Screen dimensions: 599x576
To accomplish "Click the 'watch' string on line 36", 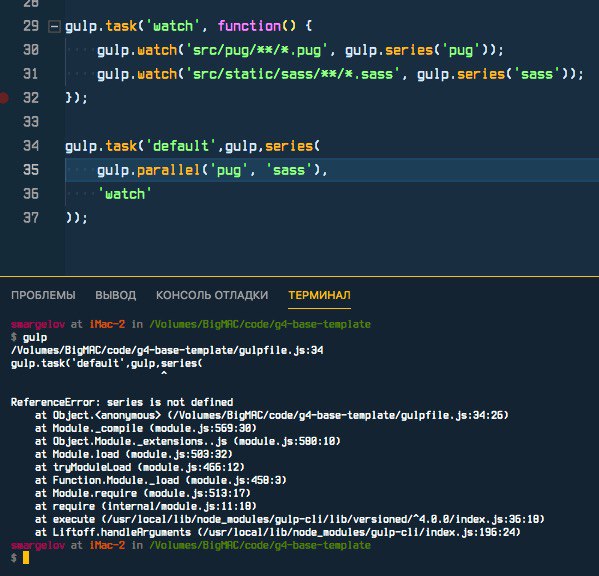I will click(125, 194).
